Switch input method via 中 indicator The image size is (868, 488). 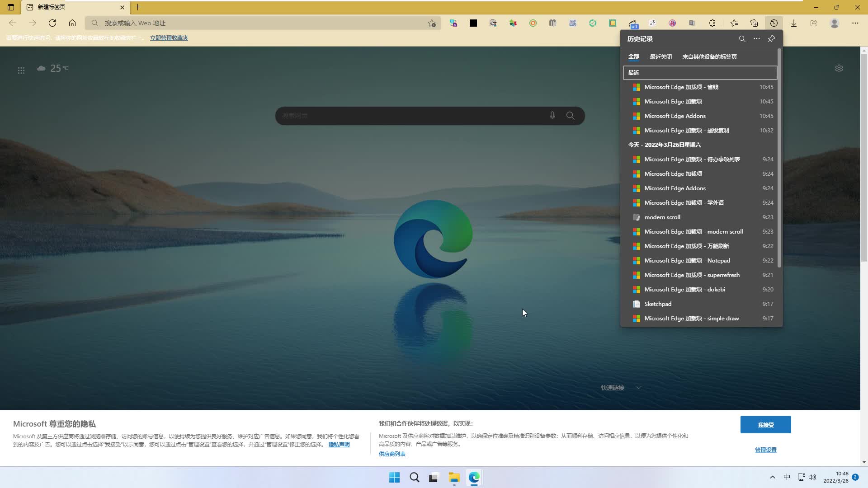click(787, 477)
